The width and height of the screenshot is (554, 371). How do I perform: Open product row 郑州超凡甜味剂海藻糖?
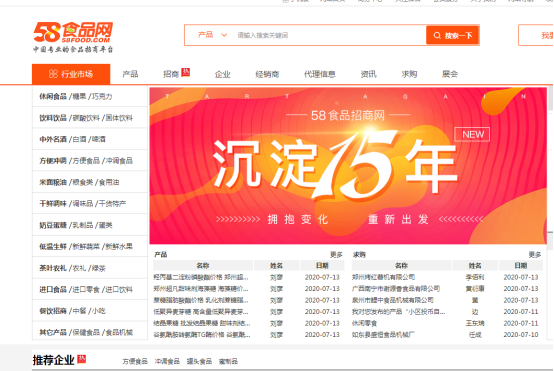click(x=201, y=289)
